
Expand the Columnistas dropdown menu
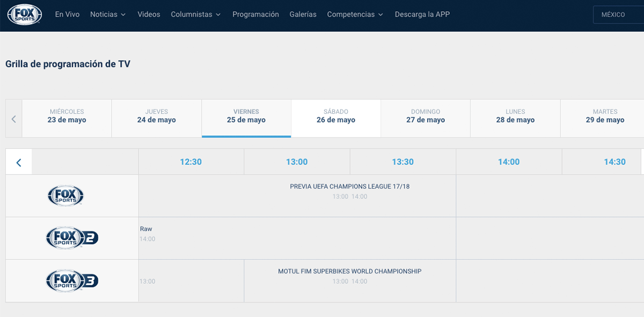point(195,15)
